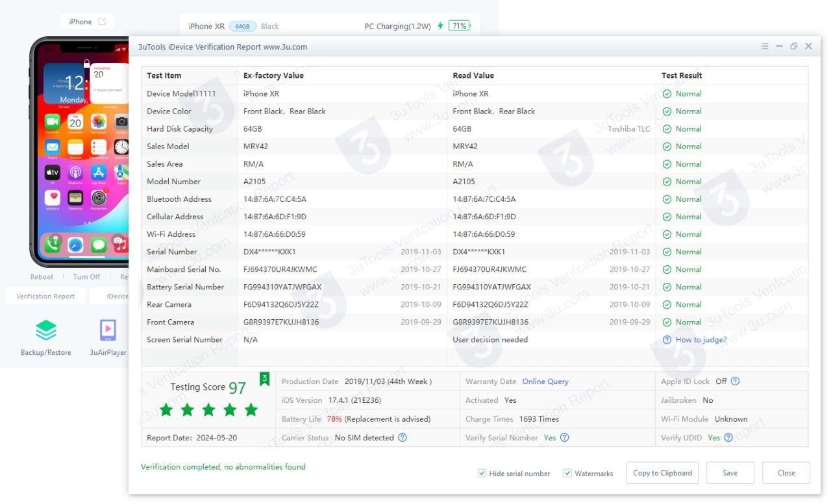Click the fifth rating star
831x504 pixels.
tap(251, 409)
